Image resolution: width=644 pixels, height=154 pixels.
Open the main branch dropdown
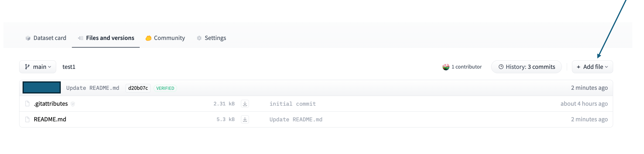(38, 67)
